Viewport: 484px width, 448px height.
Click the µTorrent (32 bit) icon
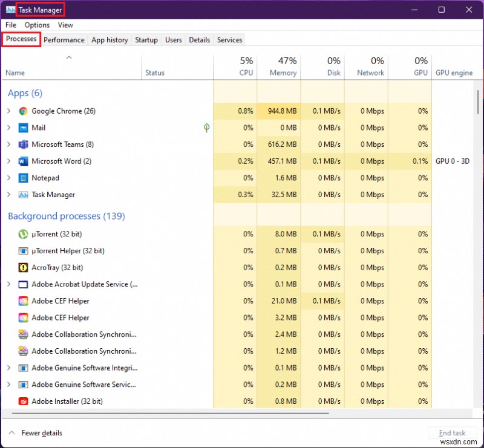[x=23, y=234]
